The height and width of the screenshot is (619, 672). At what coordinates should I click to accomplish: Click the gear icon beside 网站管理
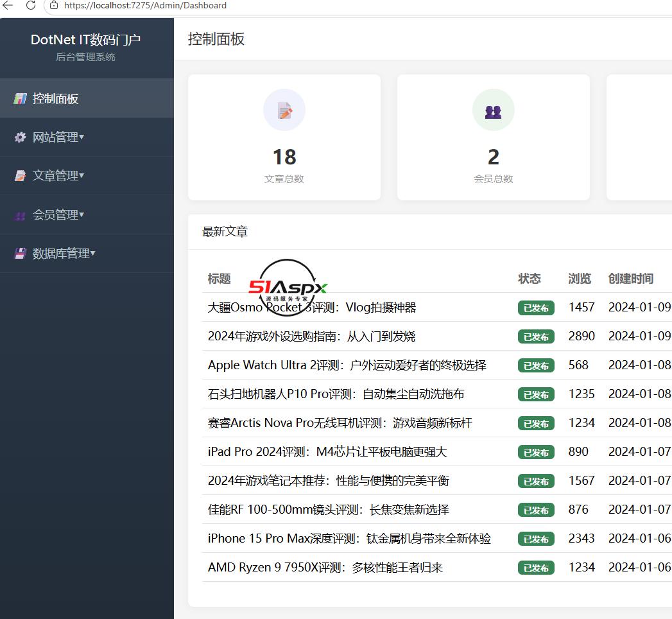pyautogui.click(x=20, y=137)
